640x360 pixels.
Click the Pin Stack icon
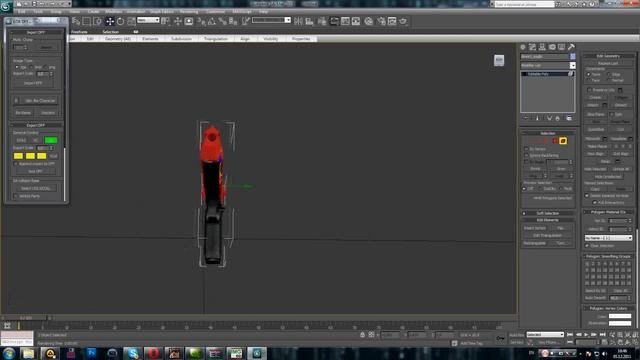(x=526, y=118)
